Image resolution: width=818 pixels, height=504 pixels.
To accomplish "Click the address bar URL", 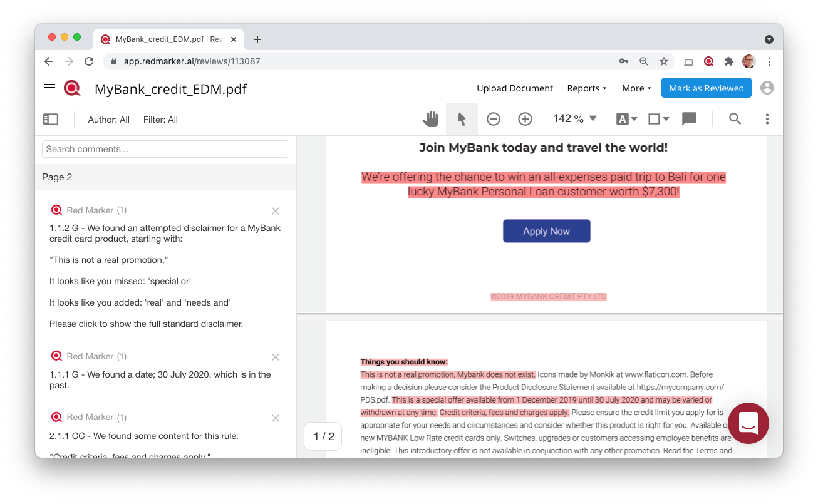I will pyautogui.click(x=192, y=61).
